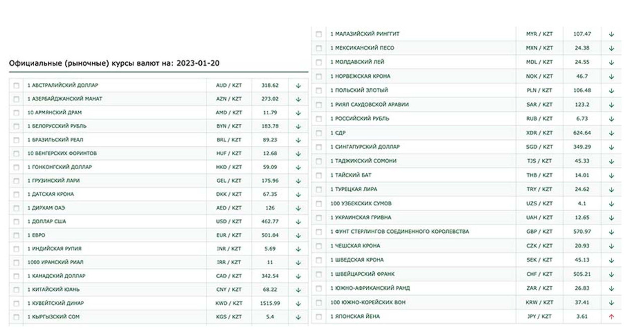Click the trend arrow for MYR / KZT
This screenshot has height=332, width=644.
[x=611, y=34]
